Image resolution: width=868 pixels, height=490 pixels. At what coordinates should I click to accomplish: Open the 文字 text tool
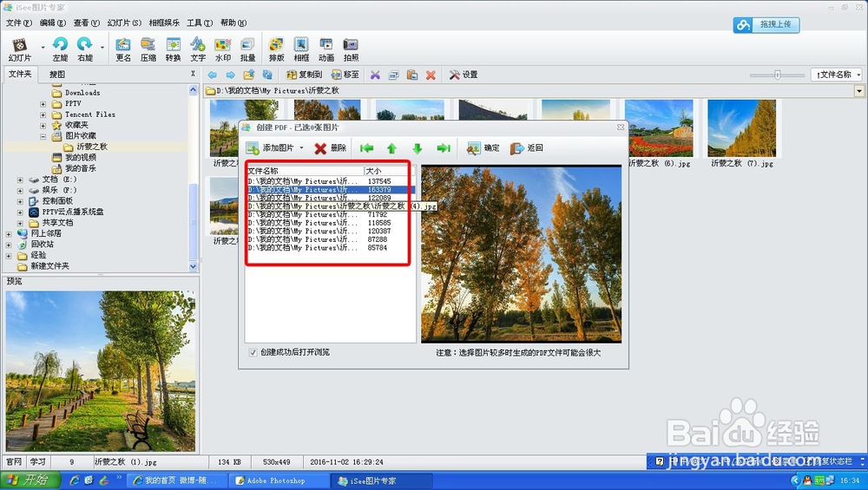tap(198, 49)
